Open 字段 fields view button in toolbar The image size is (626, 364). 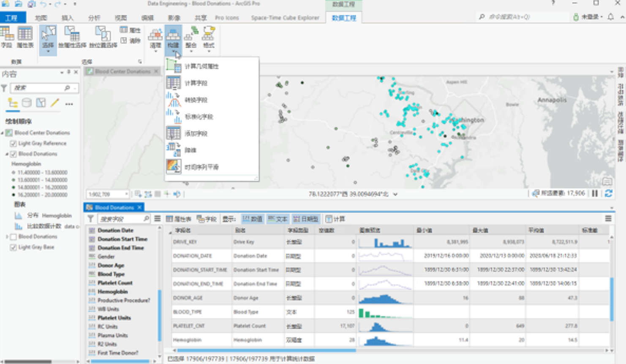207,219
